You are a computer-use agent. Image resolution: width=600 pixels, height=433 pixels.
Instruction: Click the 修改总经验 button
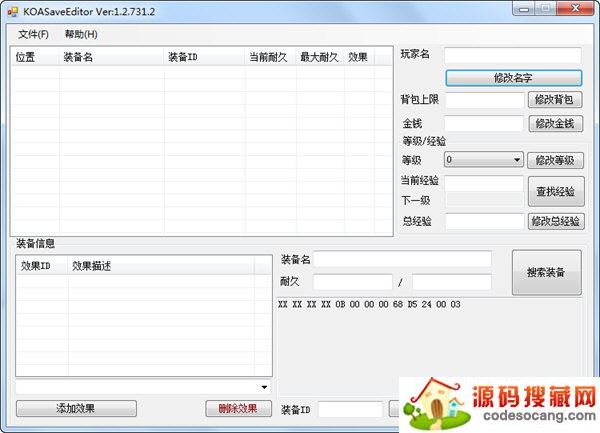(556, 221)
